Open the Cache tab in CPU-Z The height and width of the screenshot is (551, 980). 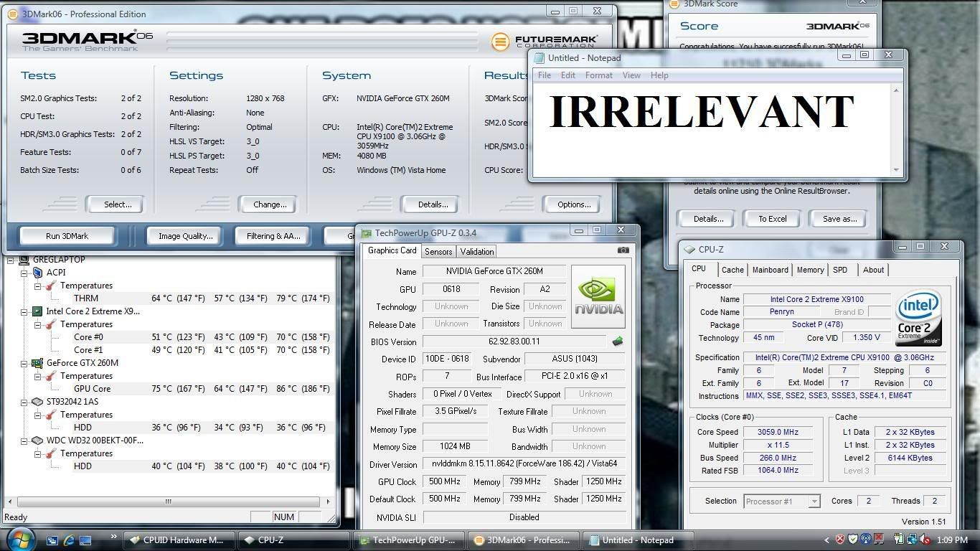coord(732,270)
